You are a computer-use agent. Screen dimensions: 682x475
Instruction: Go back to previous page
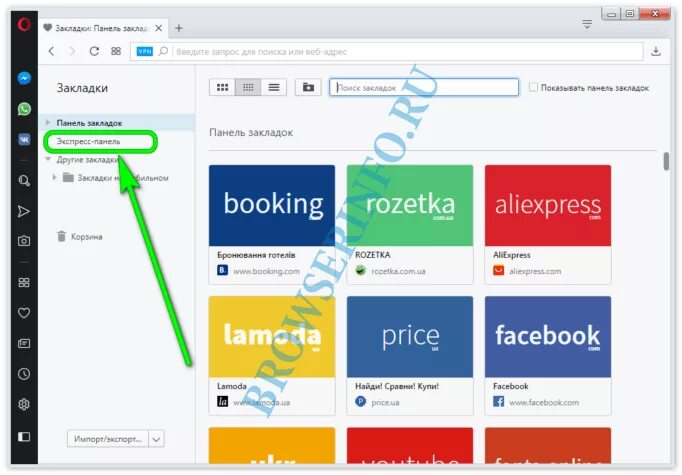point(51,51)
